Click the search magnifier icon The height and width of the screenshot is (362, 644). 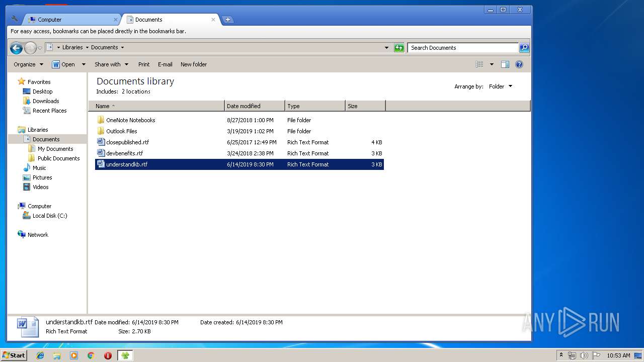coord(524,48)
